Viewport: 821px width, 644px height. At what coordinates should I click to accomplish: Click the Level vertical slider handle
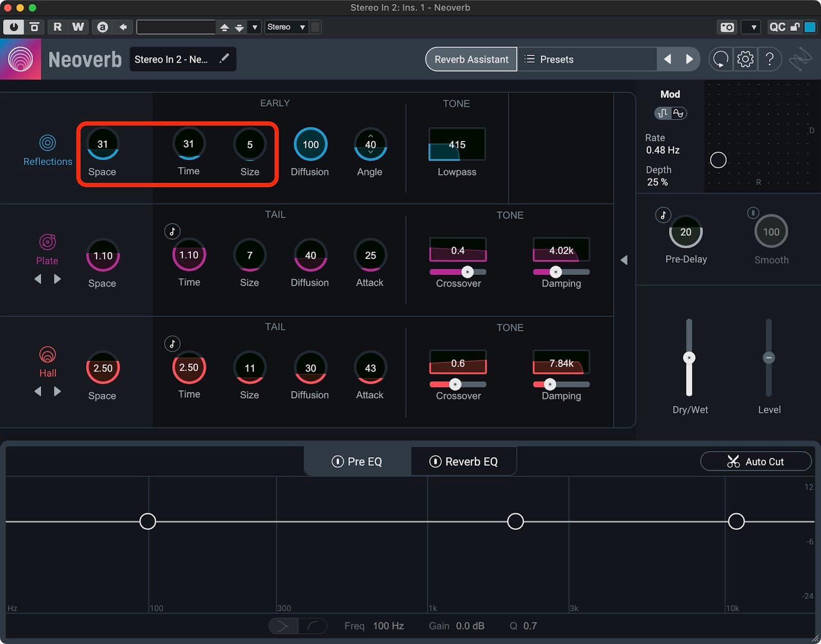(769, 357)
